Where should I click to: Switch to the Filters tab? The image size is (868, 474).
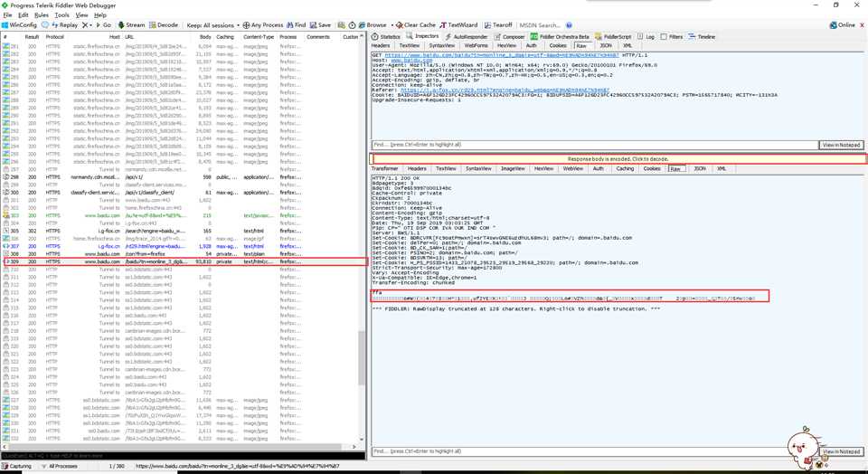672,36
